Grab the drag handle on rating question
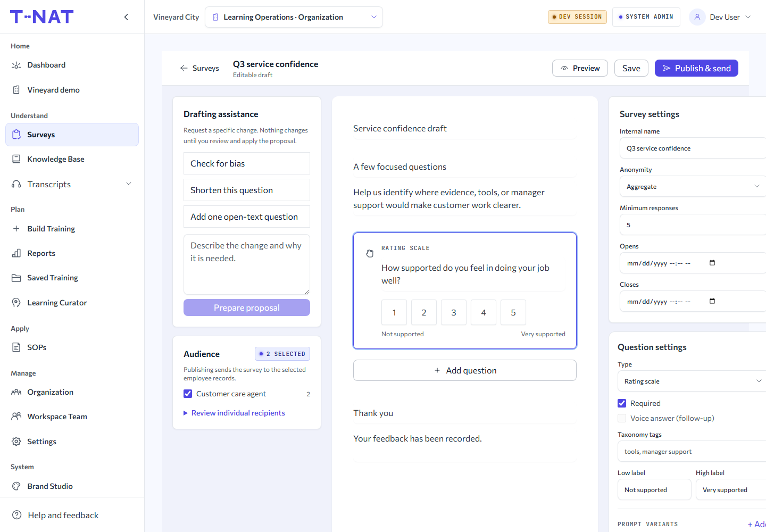 point(370,253)
